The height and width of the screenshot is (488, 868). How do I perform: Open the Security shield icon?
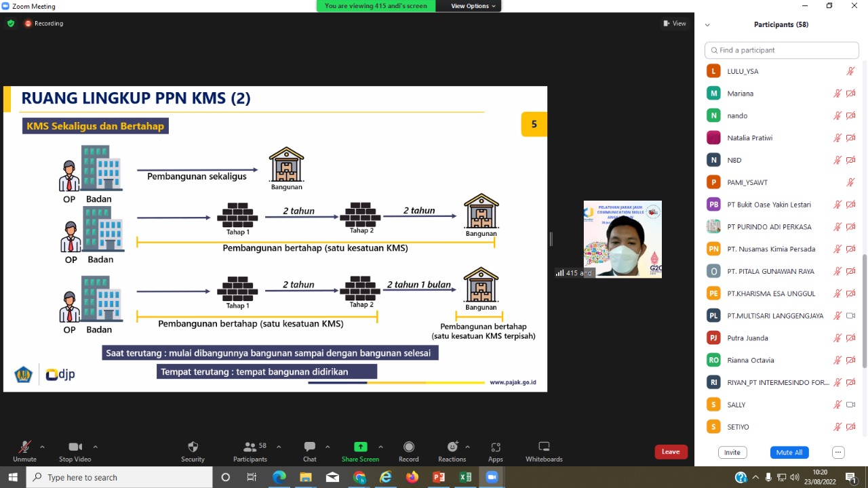pos(193,447)
